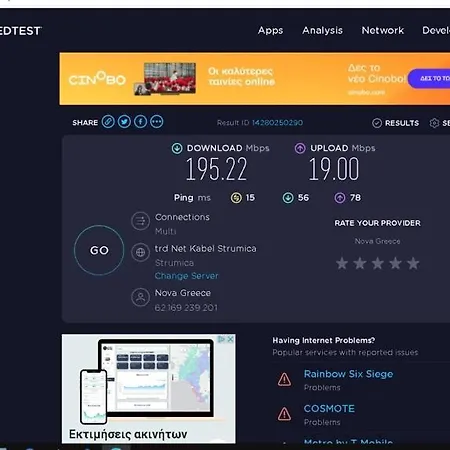Viewport: 450px width, 450px height.
Task: Open Rainbow Six Siege issue link
Action: coord(348,374)
